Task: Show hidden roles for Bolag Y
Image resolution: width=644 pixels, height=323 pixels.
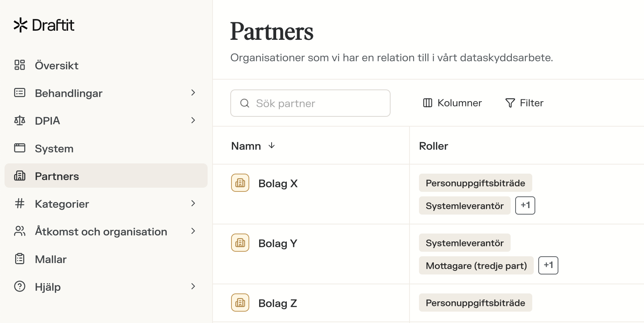Action: [x=548, y=265]
